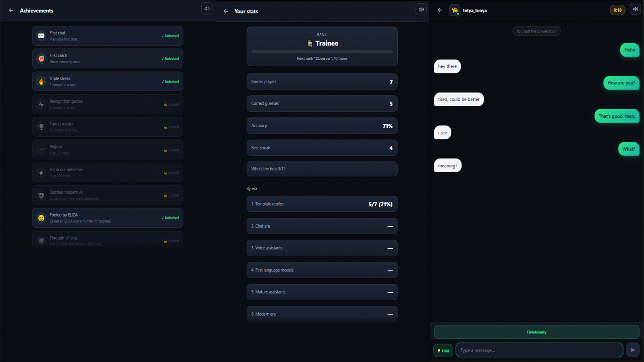Select the Best streak row
644x362 pixels.
tap(322, 148)
